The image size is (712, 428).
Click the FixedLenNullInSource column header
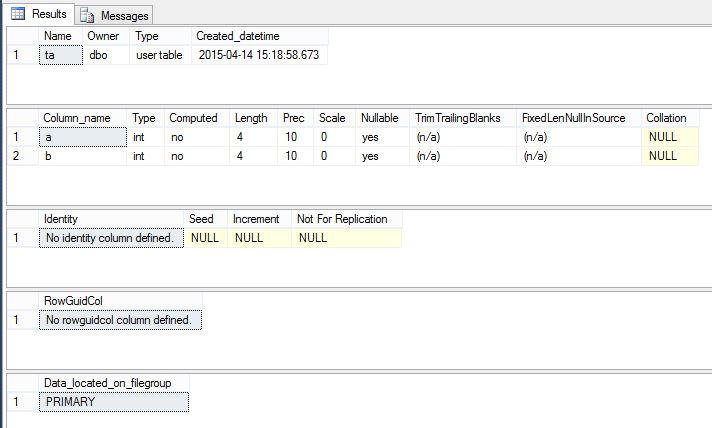coord(579,118)
